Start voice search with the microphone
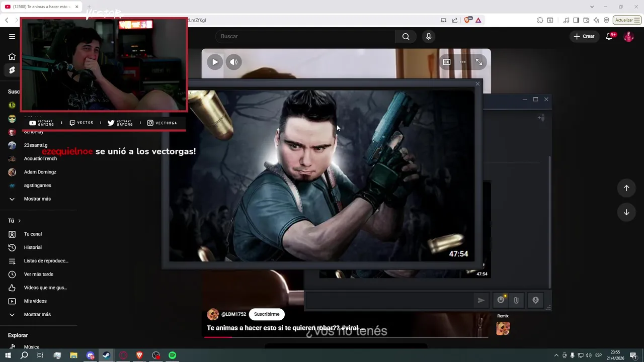The width and height of the screenshot is (644, 362). coord(429,36)
